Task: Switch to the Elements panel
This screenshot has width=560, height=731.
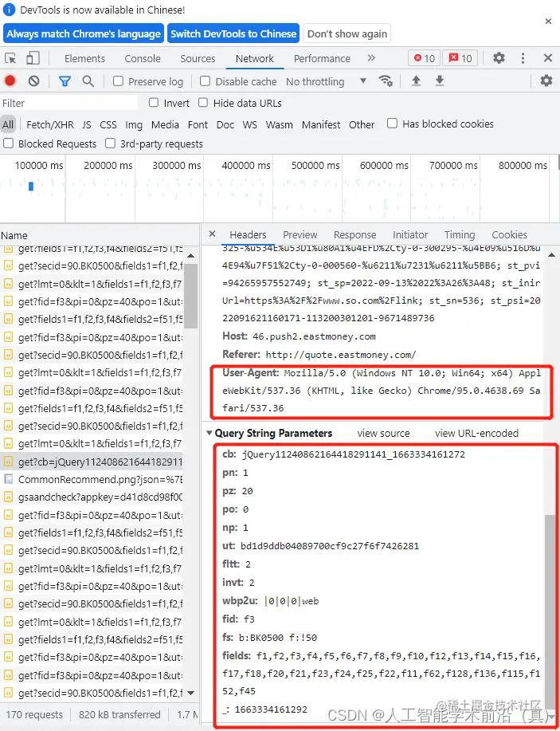Action: coord(84,58)
